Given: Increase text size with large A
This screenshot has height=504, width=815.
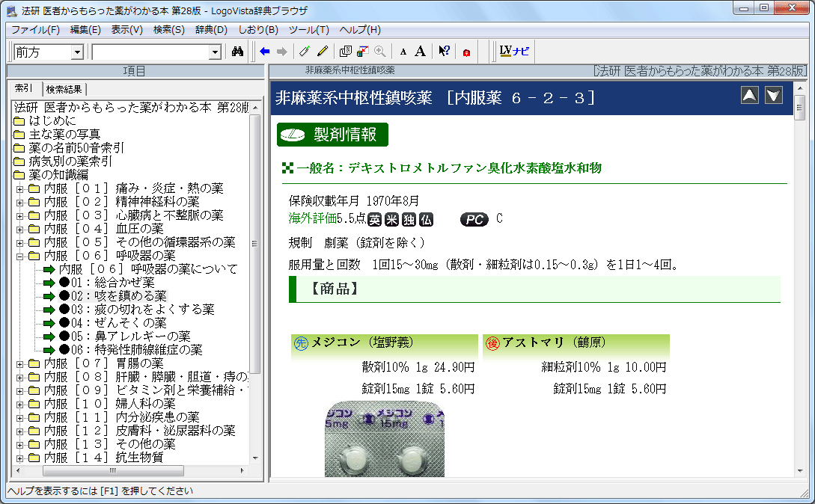Looking at the screenshot, I should tap(421, 52).
